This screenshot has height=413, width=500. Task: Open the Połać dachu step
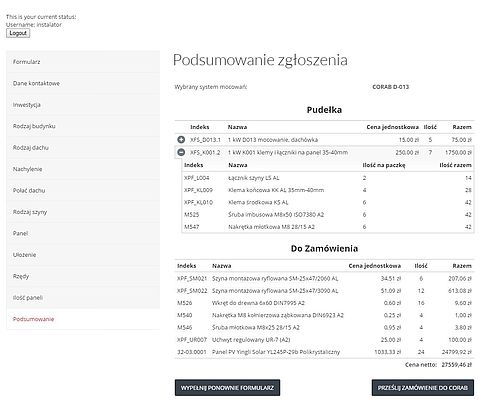83,190
